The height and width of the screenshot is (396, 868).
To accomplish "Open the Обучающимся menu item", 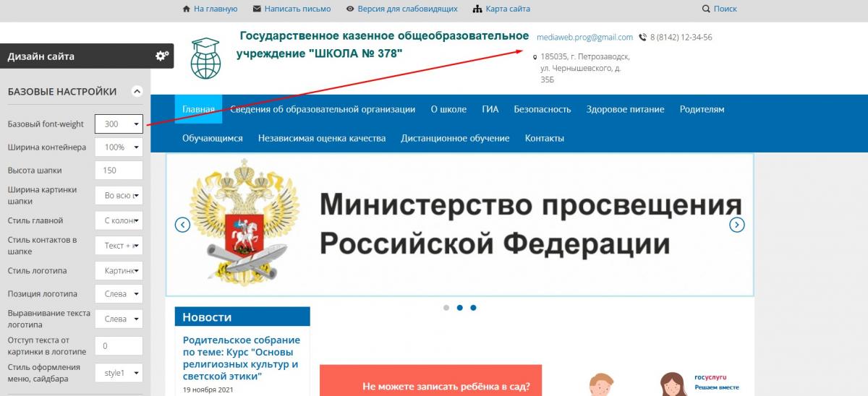I will (x=213, y=138).
